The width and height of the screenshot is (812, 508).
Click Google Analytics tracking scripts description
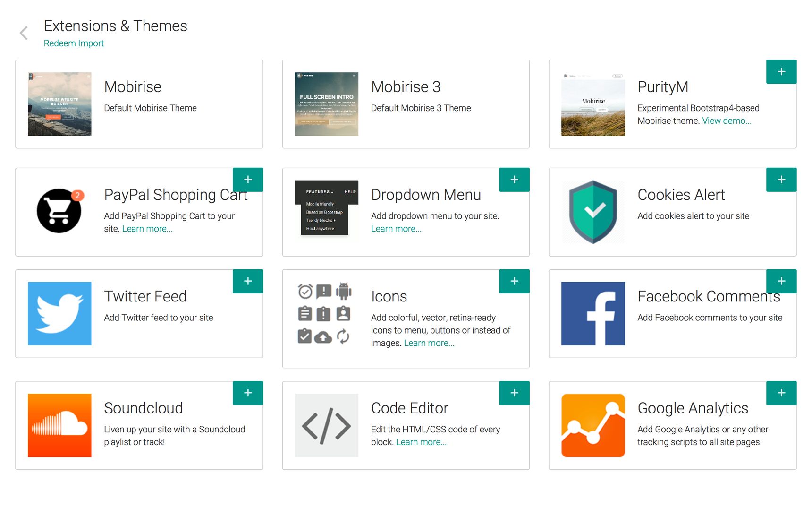[703, 436]
